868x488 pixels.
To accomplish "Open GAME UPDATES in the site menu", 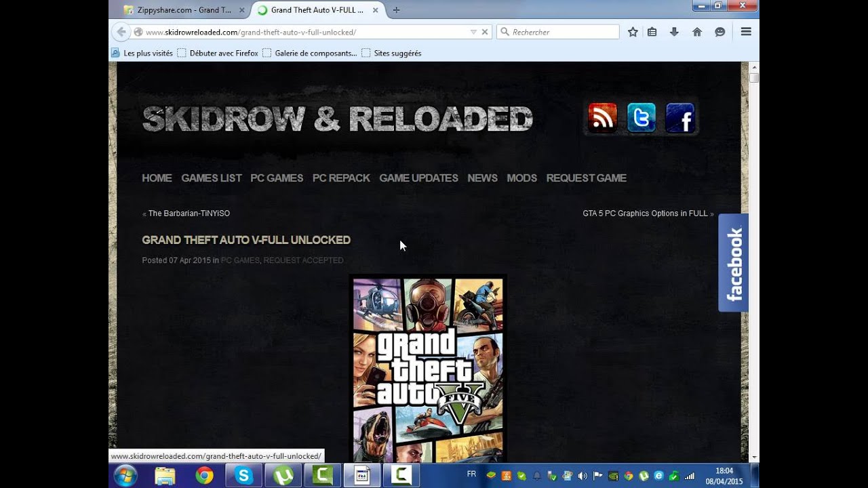I will [418, 178].
